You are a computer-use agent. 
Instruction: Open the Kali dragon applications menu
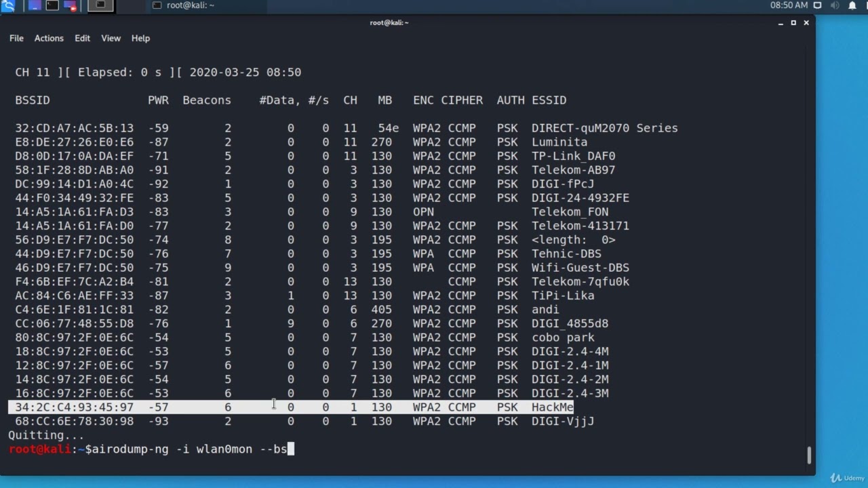(7, 6)
